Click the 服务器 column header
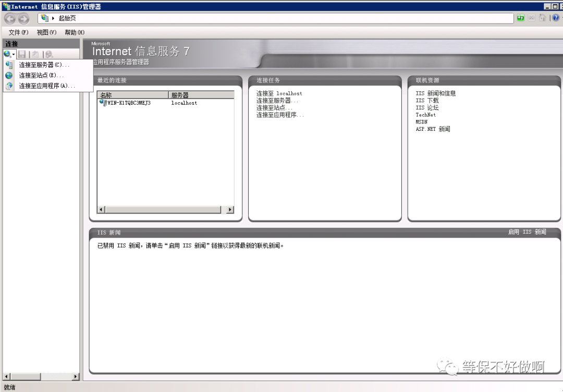Image resolution: width=563 pixels, height=392 pixels. (201, 95)
